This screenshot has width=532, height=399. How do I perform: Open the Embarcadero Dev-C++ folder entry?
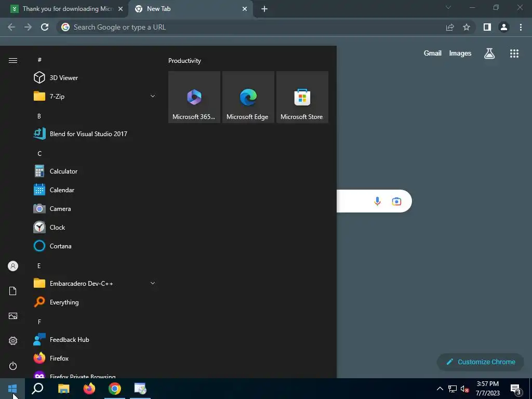coord(95,283)
